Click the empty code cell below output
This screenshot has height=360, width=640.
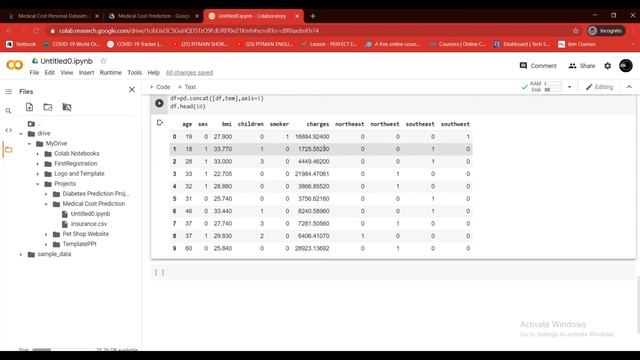pyautogui.click(x=392, y=272)
